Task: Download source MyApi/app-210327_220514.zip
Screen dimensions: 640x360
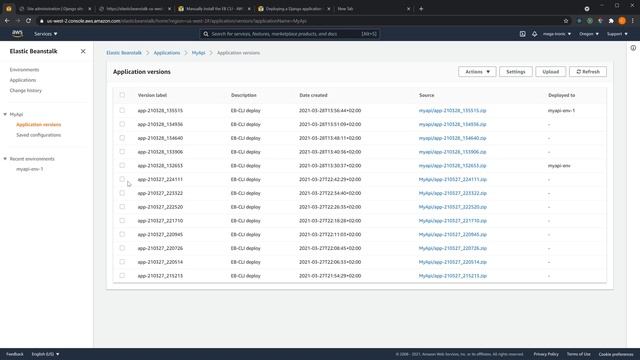Action: click(x=453, y=262)
